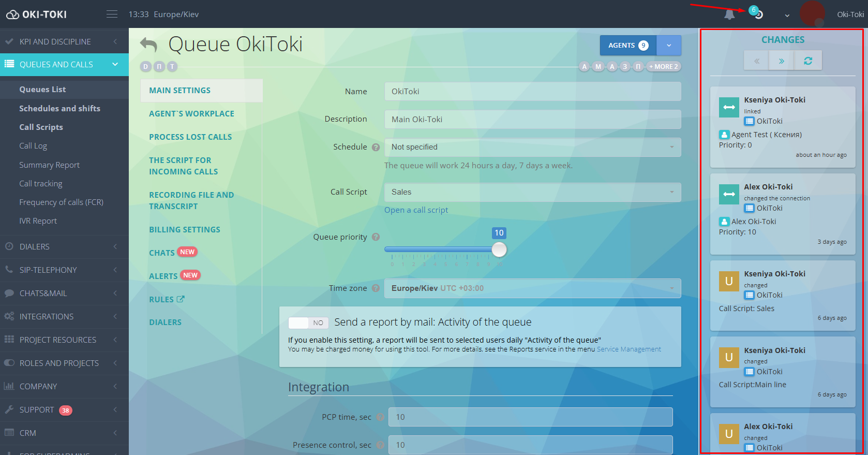Click the T filter badge
The image size is (868, 455).
(172, 66)
